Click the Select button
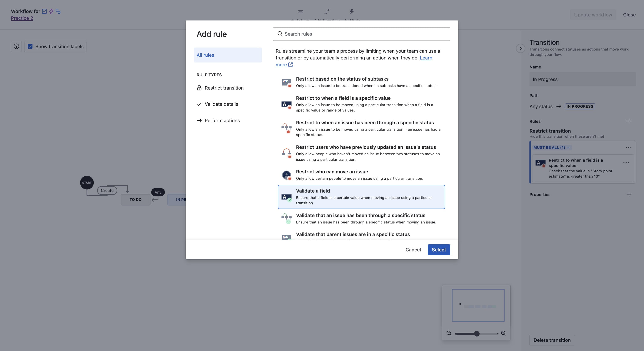Screen dimensions: 644x351 (439, 250)
